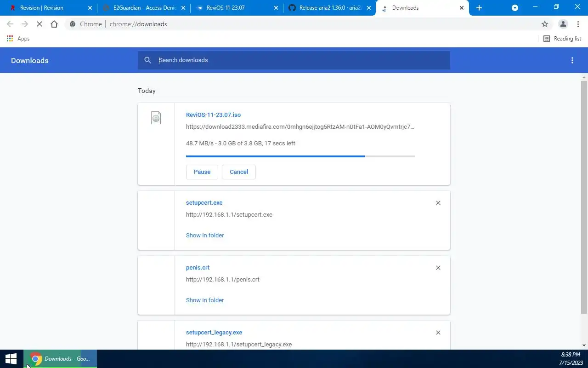Click the Today date heading
The width and height of the screenshot is (588, 368).
click(147, 91)
